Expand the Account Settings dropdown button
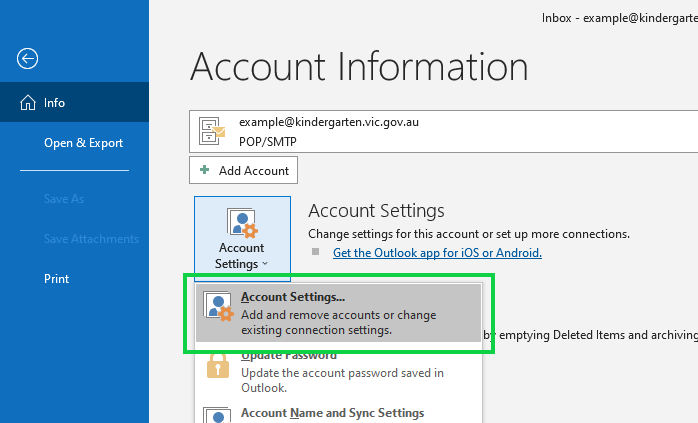The height and width of the screenshot is (423, 698). click(243, 239)
